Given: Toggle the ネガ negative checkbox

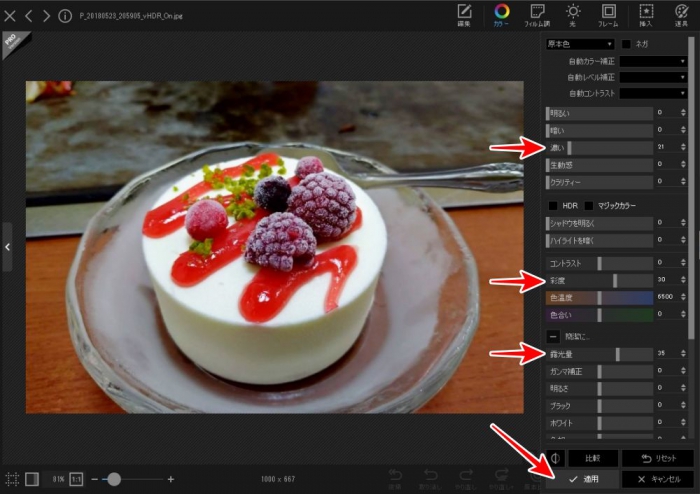Looking at the screenshot, I should [626, 44].
